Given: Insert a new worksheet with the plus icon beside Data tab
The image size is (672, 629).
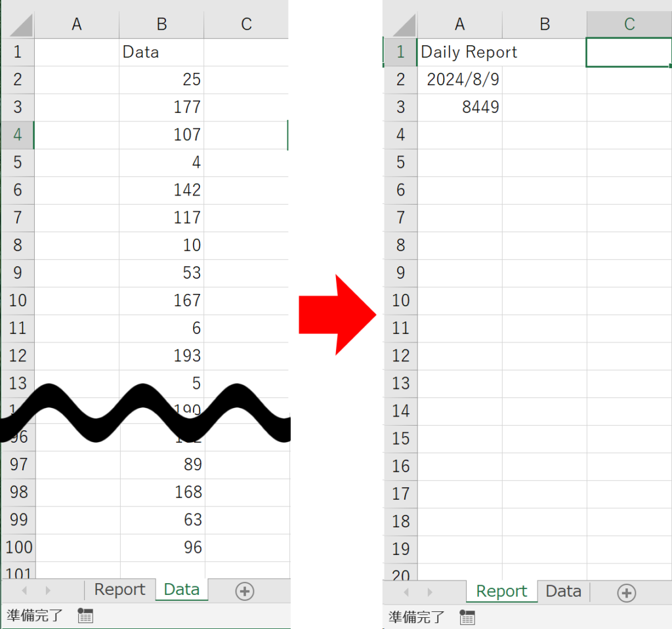Looking at the screenshot, I should click(625, 592).
